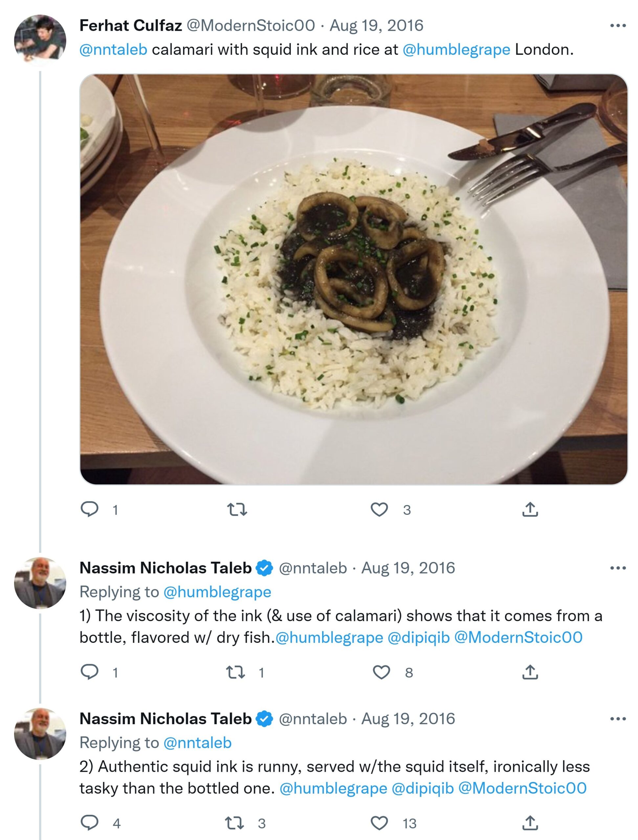Open the @dipiqib mention in Taleb's first reply
This screenshot has height=840, width=638.
coord(418,637)
